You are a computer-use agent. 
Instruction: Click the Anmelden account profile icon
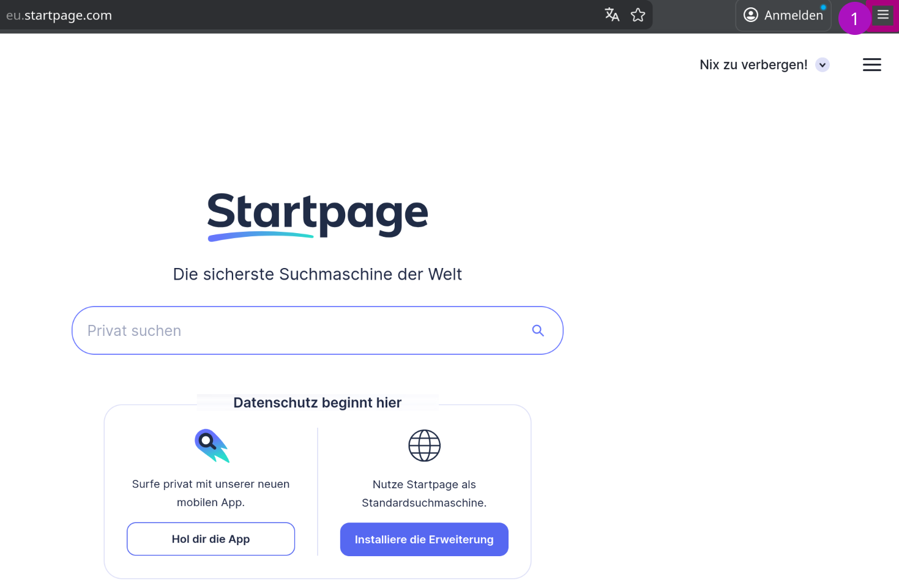click(750, 15)
